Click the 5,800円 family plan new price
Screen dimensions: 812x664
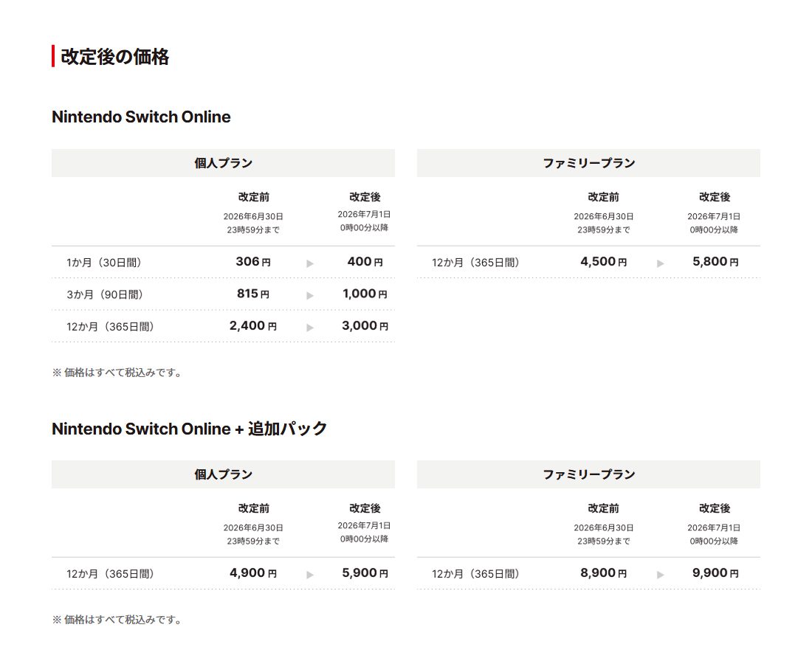(x=716, y=262)
